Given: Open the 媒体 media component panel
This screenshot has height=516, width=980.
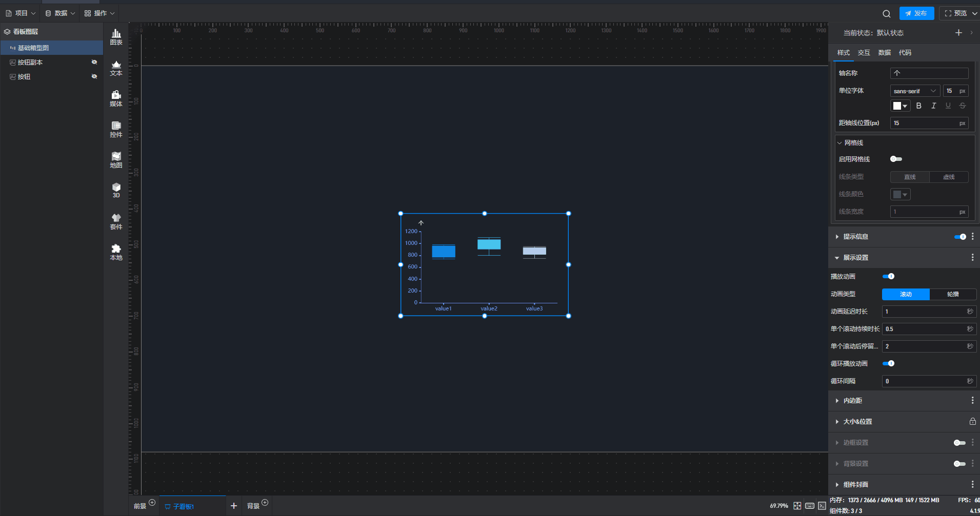Looking at the screenshot, I should (116, 98).
